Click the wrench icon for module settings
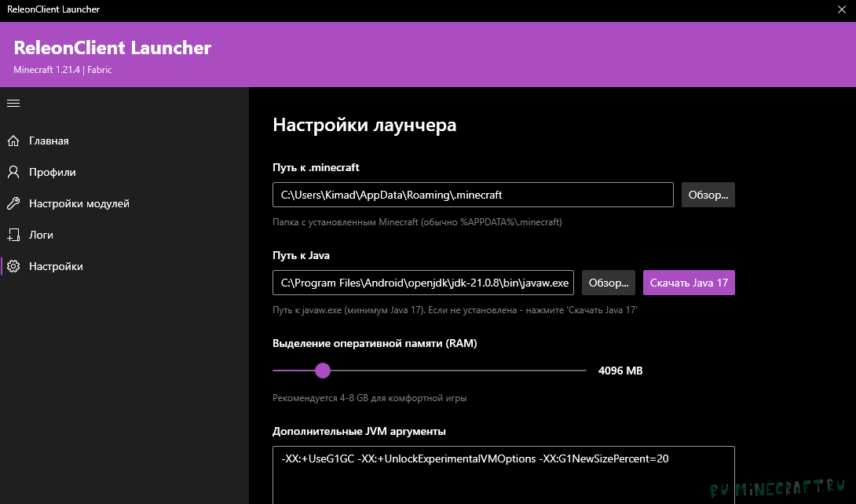This screenshot has width=856, height=504. [x=13, y=203]
